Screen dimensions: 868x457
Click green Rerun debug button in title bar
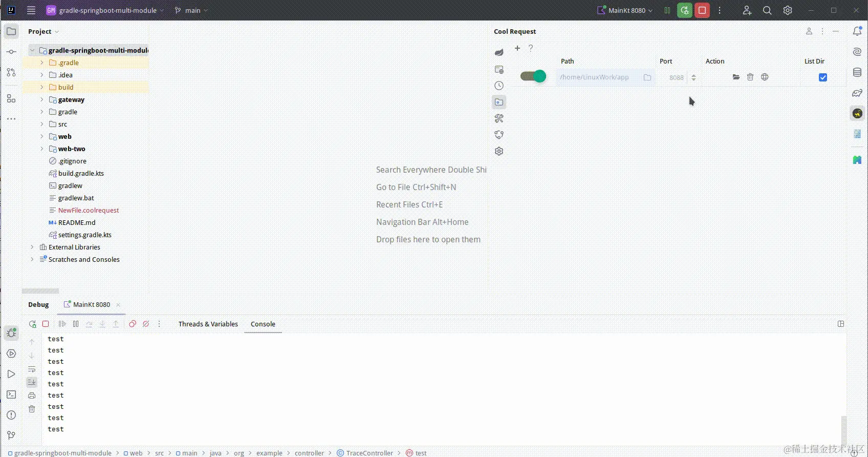pyautogui.click(x=685, y=10)
